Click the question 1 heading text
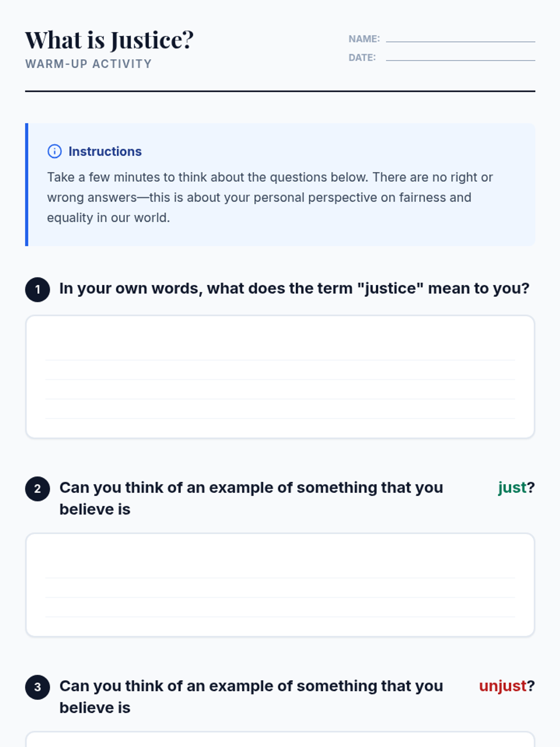560x747 pixels. tap(294, 289)
